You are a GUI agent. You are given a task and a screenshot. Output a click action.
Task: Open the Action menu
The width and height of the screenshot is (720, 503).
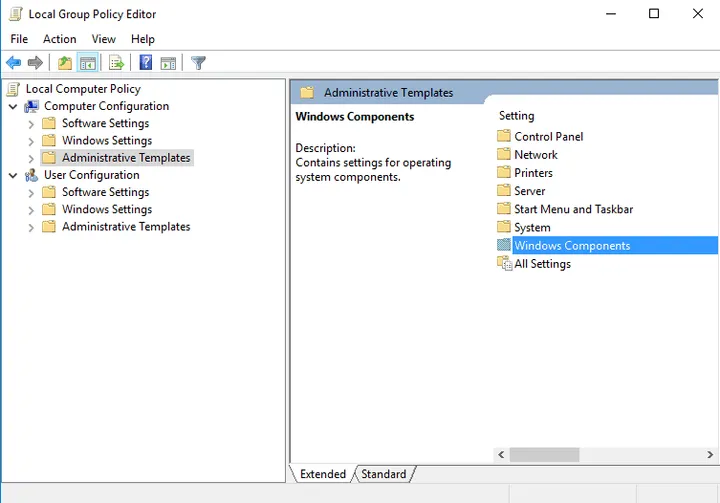(59, 39)
